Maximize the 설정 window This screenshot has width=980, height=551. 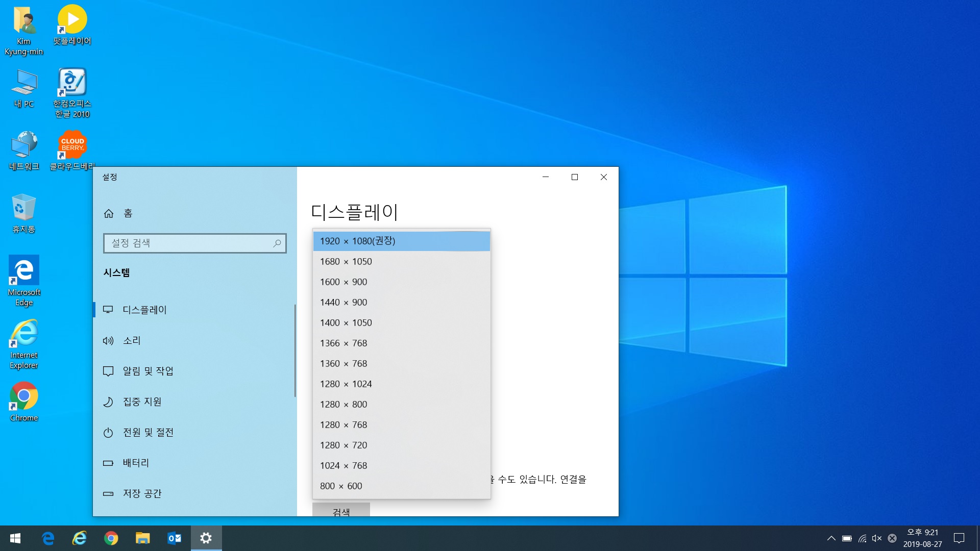(x=575, y=177)
